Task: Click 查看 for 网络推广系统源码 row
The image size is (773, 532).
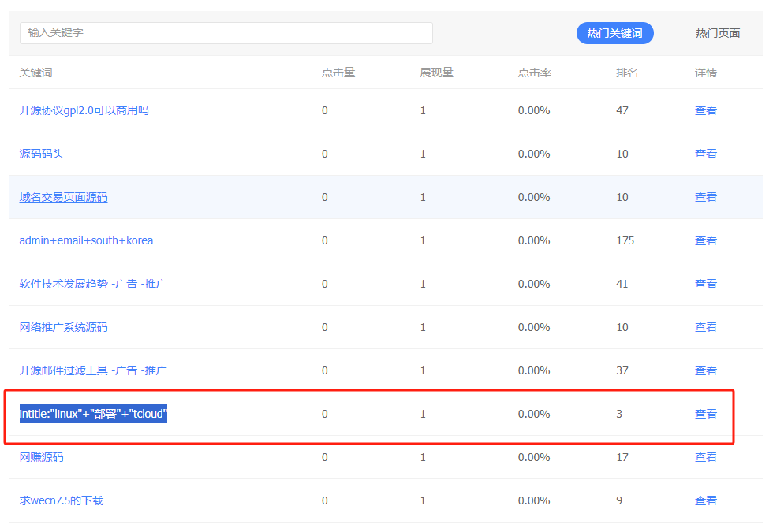Action: 705,327
